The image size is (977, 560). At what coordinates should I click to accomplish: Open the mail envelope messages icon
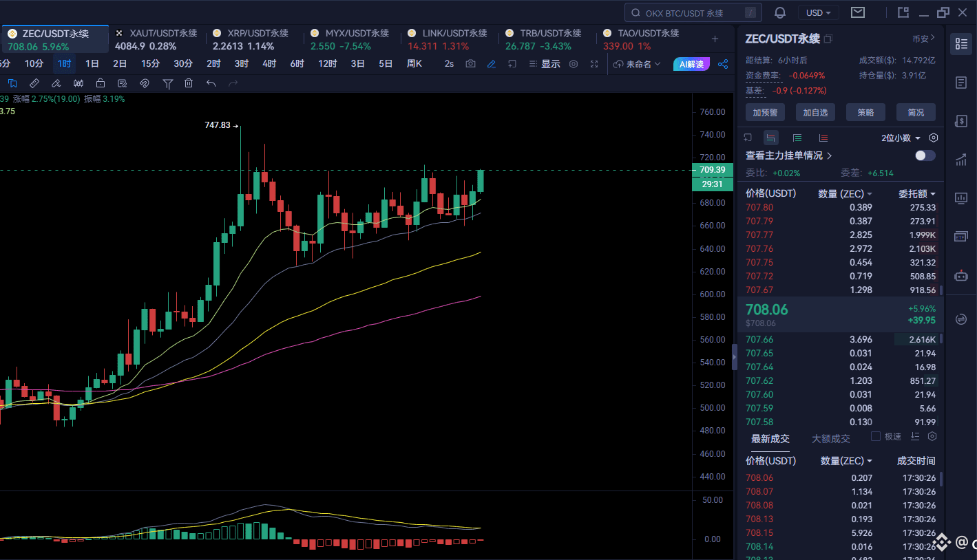pos(857,12)
